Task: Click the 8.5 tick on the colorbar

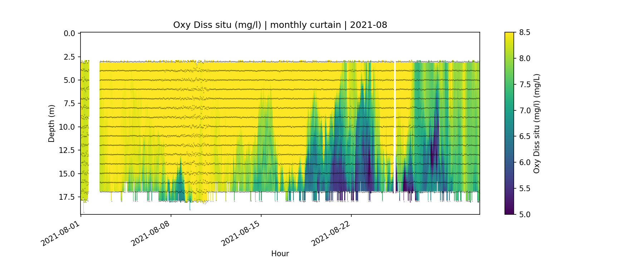Action: [525, 33]
